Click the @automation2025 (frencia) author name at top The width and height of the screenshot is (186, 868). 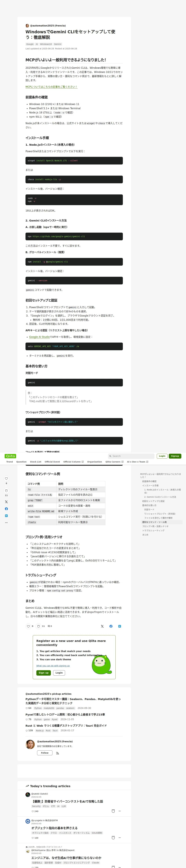[x=48, y=26]
